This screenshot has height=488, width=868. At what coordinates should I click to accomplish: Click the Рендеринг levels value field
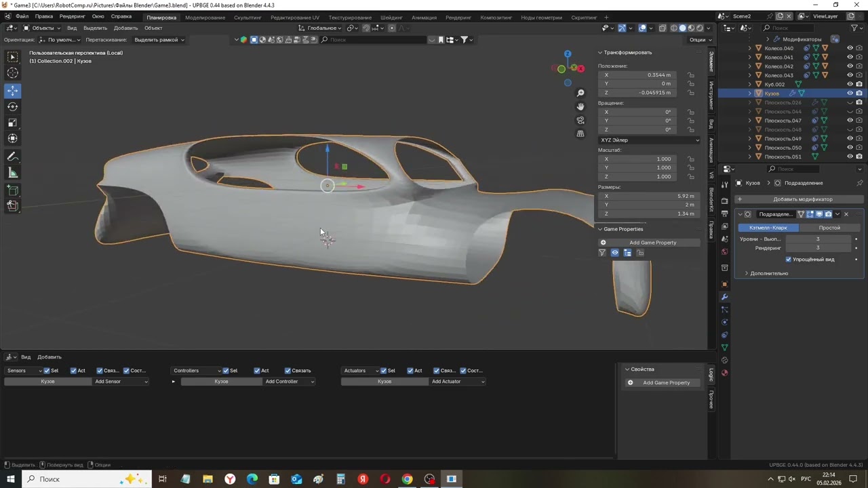pos(818,248)
